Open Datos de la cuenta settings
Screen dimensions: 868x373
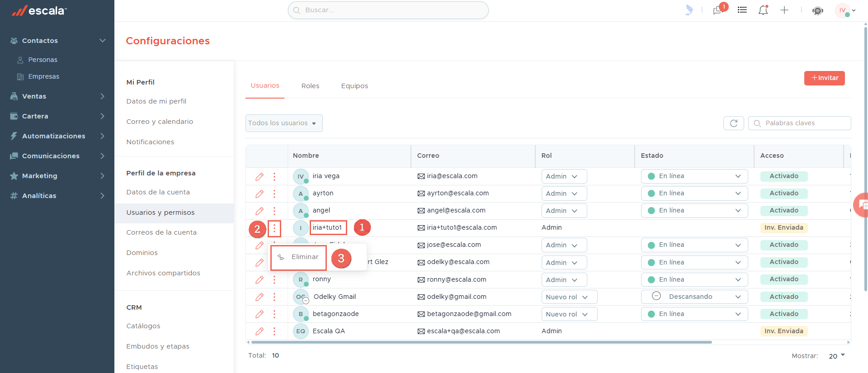[x=158, y=192]
